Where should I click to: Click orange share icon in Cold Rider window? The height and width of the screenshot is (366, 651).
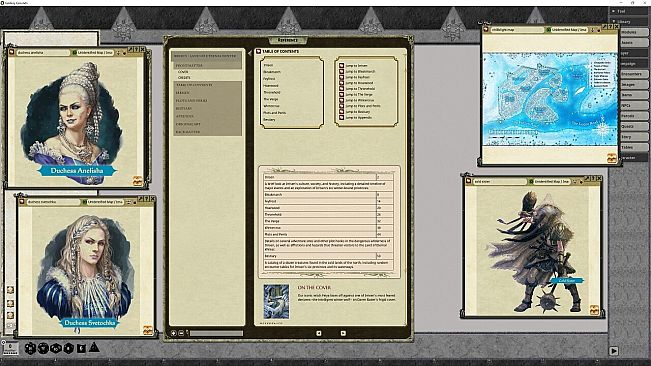(x=595, y=310)
